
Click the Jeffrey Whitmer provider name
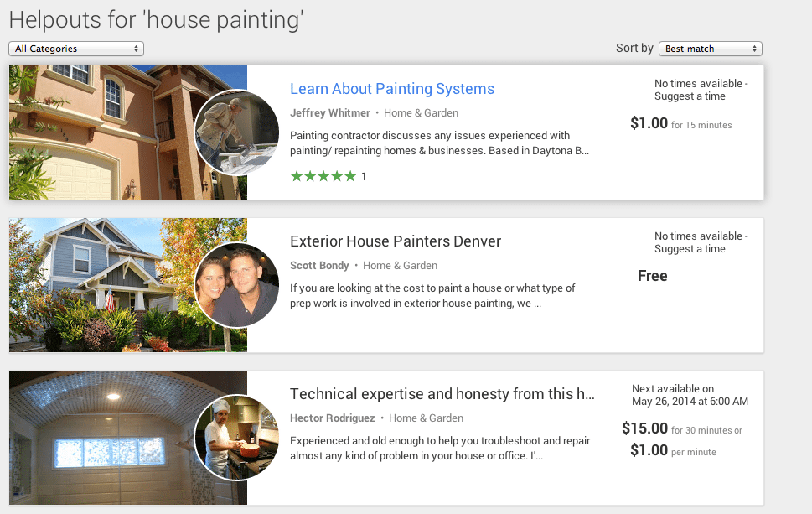[330, 113]
